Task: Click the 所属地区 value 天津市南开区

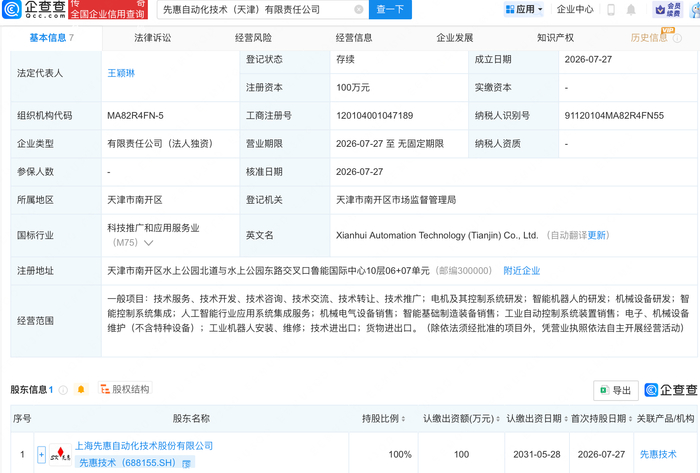Action: (x=135, y=200)
